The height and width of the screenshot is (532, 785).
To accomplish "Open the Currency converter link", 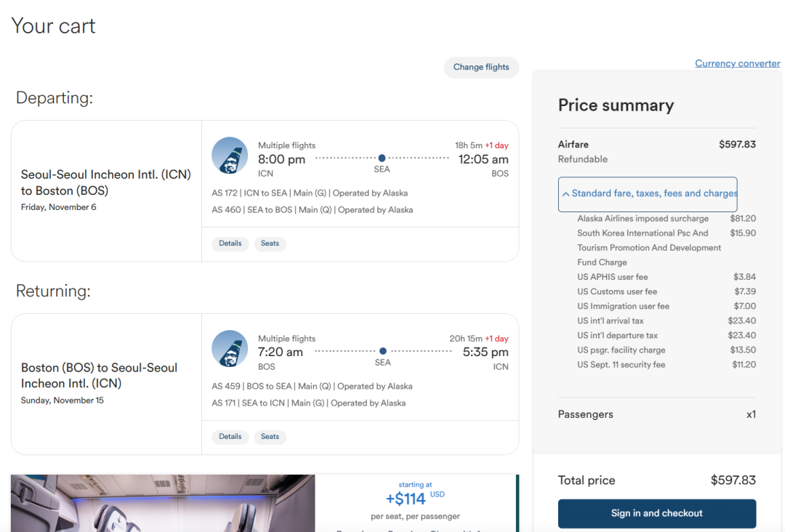I will coord(737,63).
